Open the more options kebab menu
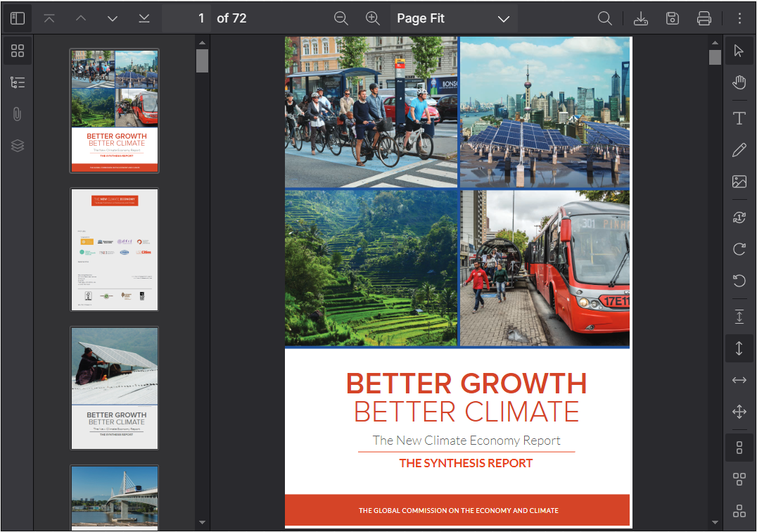 [739, 18]
